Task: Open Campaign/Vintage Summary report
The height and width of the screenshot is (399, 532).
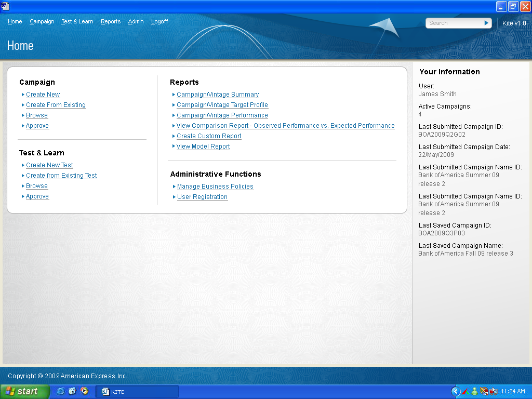Action: pyautogui.click(x=217, y=95)
